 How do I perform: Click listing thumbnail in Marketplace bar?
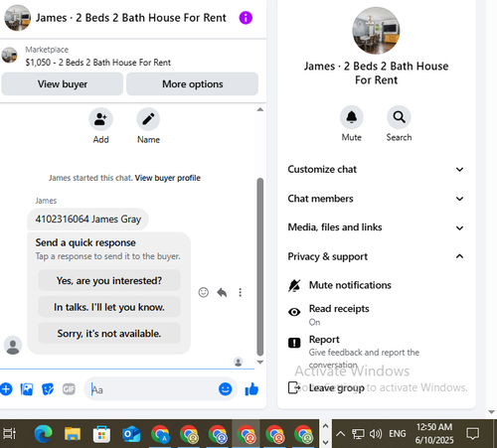click(9, 55)
